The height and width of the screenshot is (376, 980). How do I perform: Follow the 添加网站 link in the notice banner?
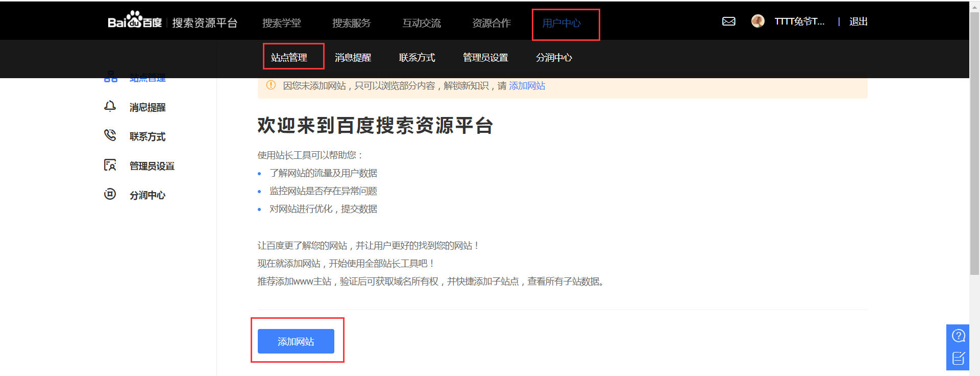pyautogui.click(x=527, y=86)
